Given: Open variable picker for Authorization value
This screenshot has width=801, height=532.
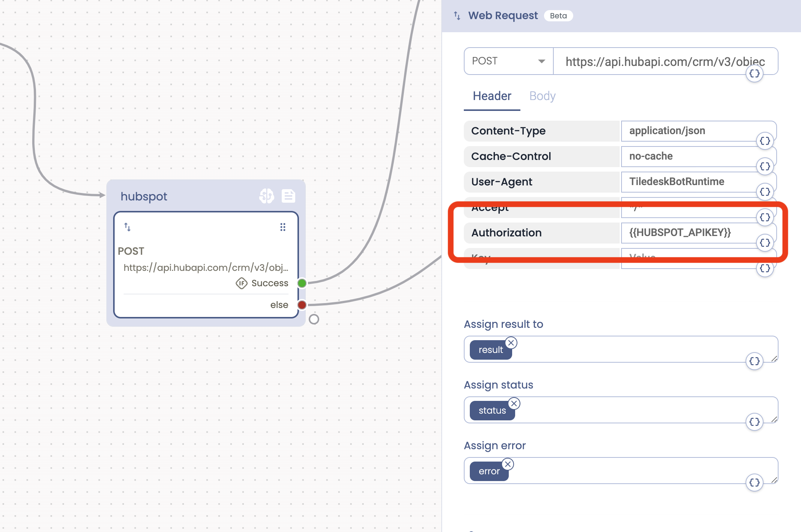Looking at the screenshot, I should click(x=765, y=243).
